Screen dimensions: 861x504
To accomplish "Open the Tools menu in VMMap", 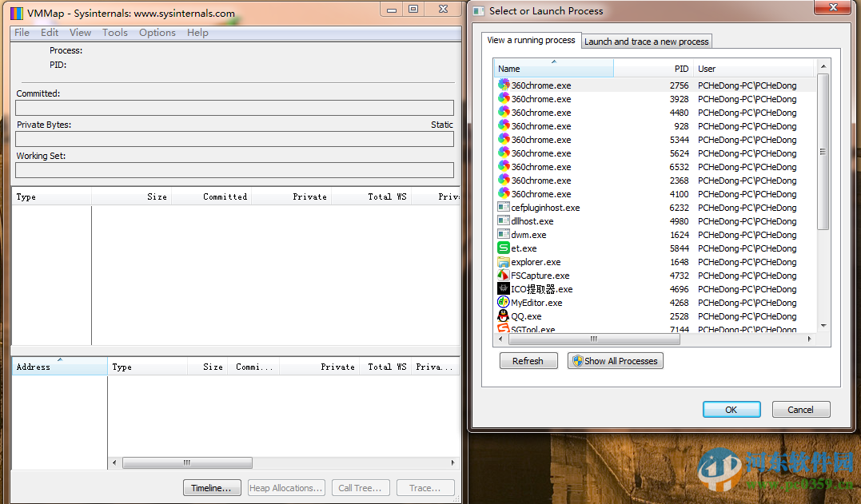I will point(115,33).
